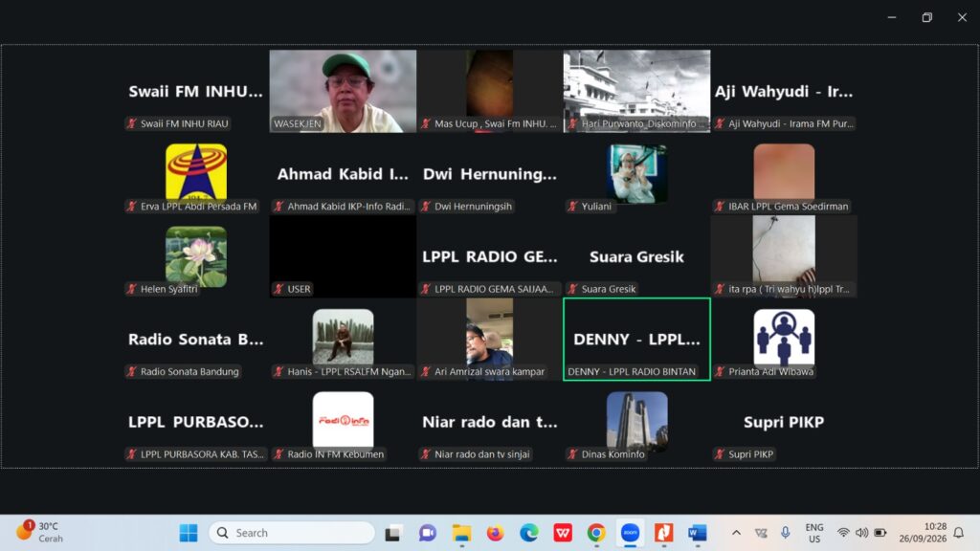Click muted mic icon beside Yuliani's name
This screenshot has width=980, height=551.
572,207
